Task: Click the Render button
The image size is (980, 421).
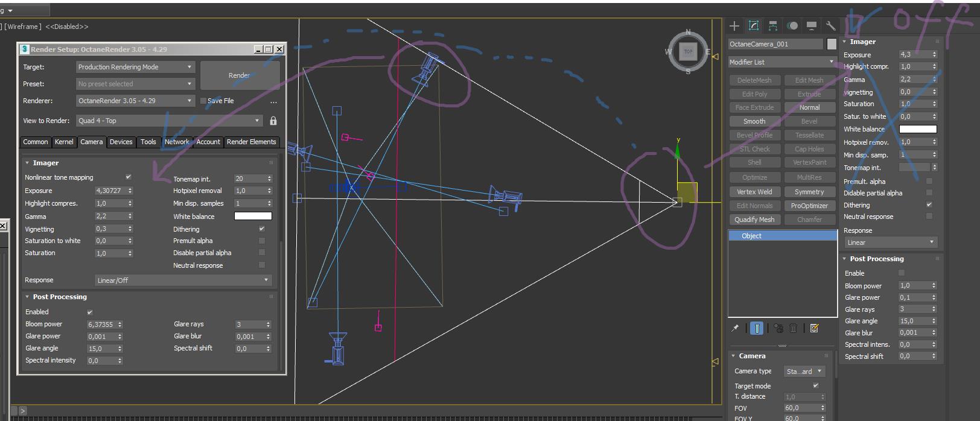Action: tap(240, 75)
